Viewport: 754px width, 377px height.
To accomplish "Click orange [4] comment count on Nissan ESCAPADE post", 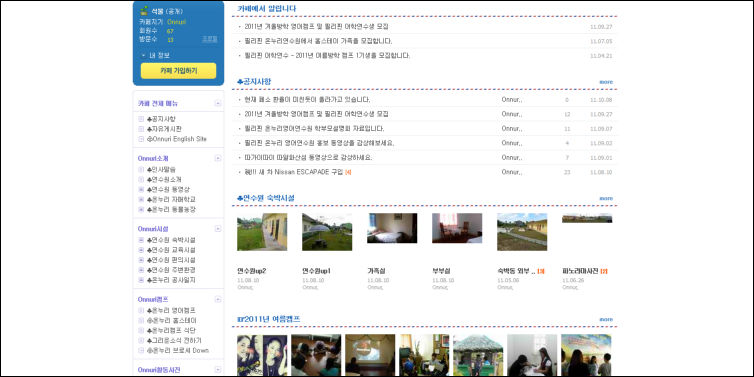I will tap(348, 172).
